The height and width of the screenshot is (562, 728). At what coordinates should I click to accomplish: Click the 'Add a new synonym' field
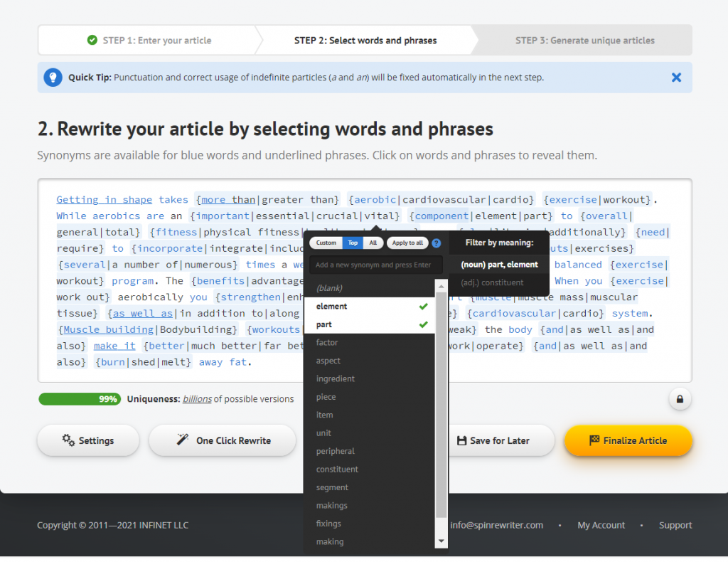375,265
